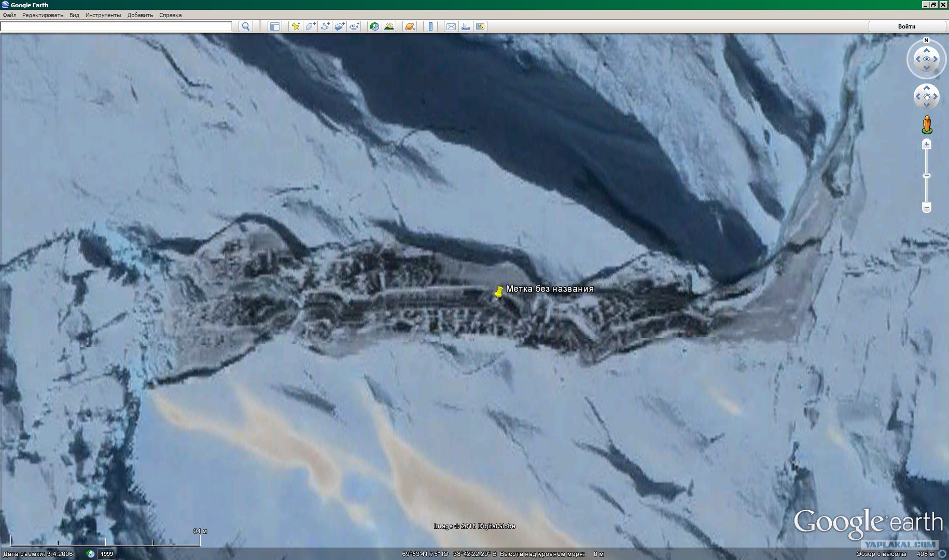This screenshot has height=560, width=949.
Task: Open the Добавить menu
Action: point(141,15)
